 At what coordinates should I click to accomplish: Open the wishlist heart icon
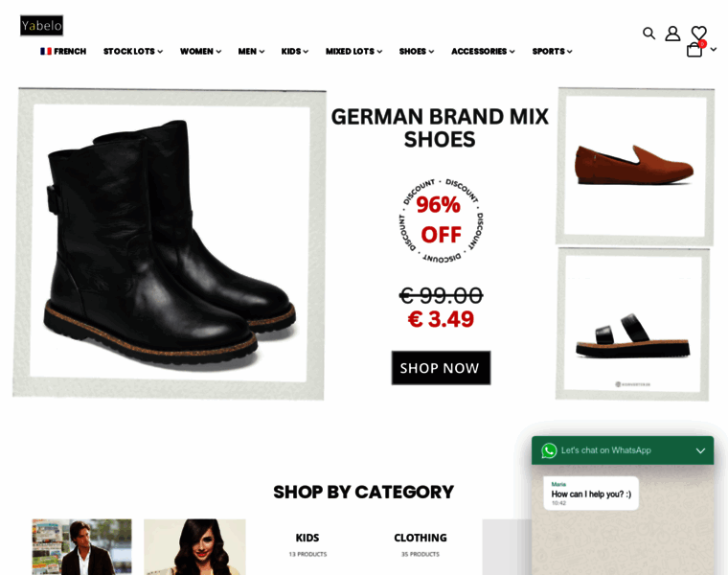698,34
